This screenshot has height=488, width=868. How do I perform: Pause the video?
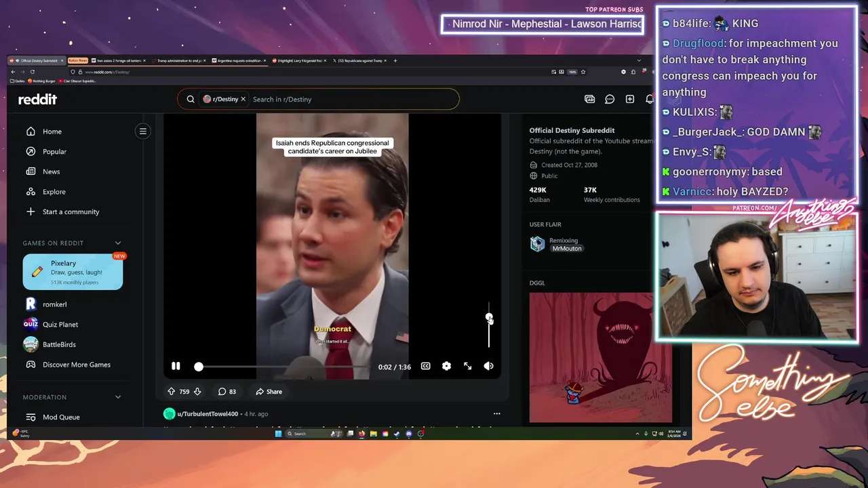click(176, 366)
